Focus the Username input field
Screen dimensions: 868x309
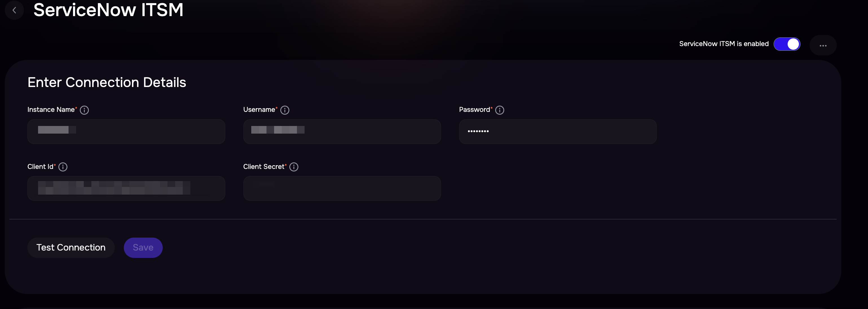click(x=342, y=132)
